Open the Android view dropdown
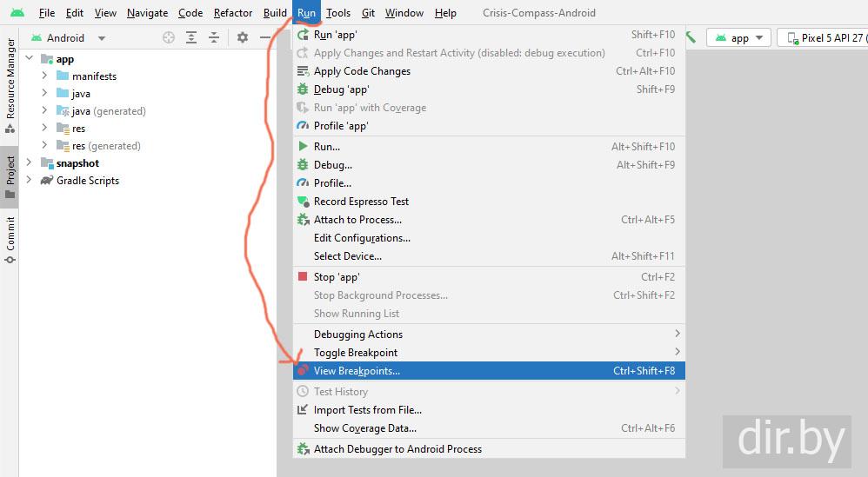This screenshot has height=477, width=868. click(69, 38)
